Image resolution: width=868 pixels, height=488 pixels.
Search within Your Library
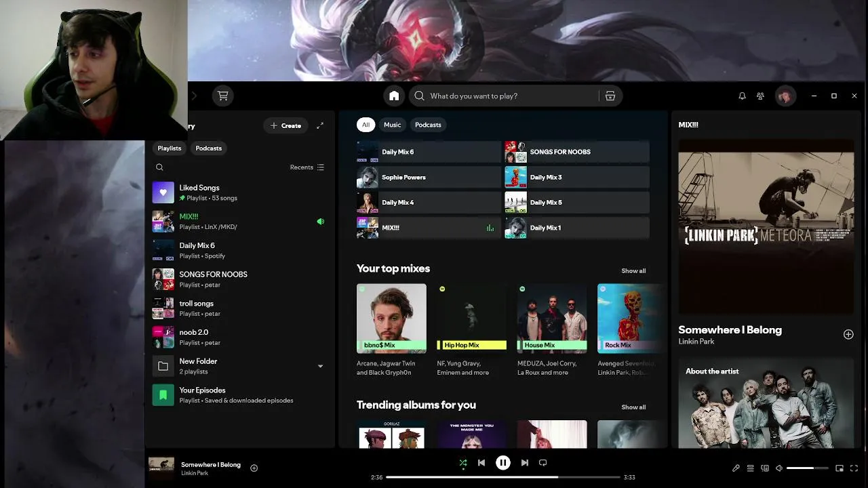(x=159, y=167)
